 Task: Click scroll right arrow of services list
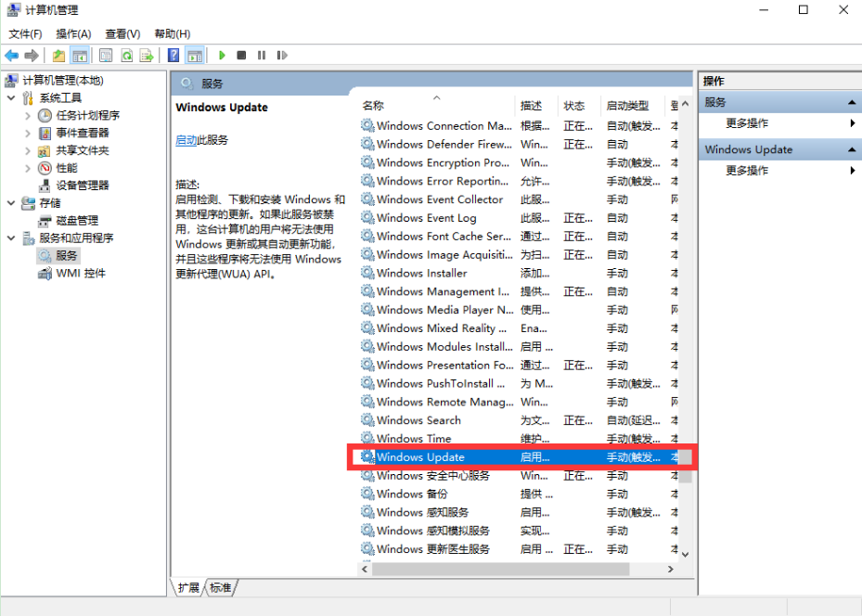coord(670,570)
